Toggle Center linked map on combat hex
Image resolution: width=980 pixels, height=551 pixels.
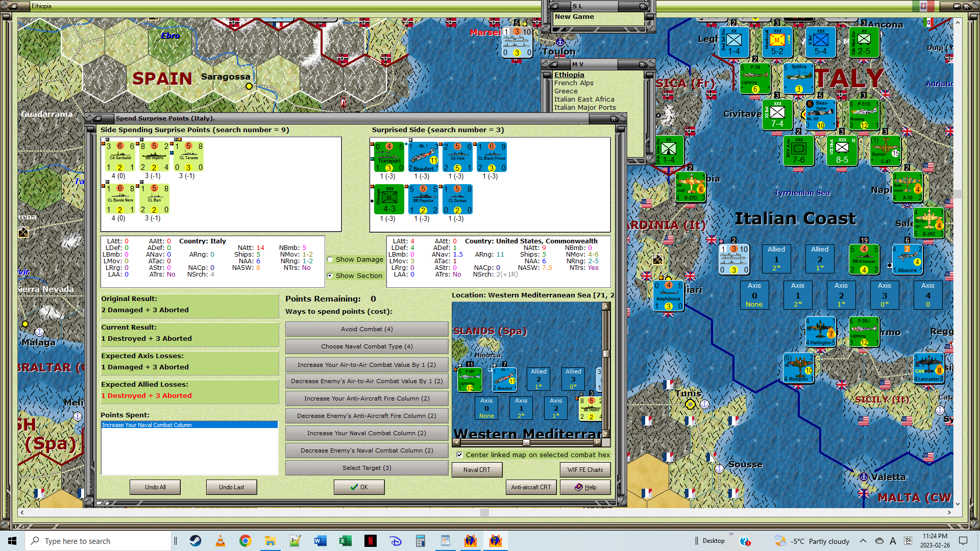[x=460, y=455]
